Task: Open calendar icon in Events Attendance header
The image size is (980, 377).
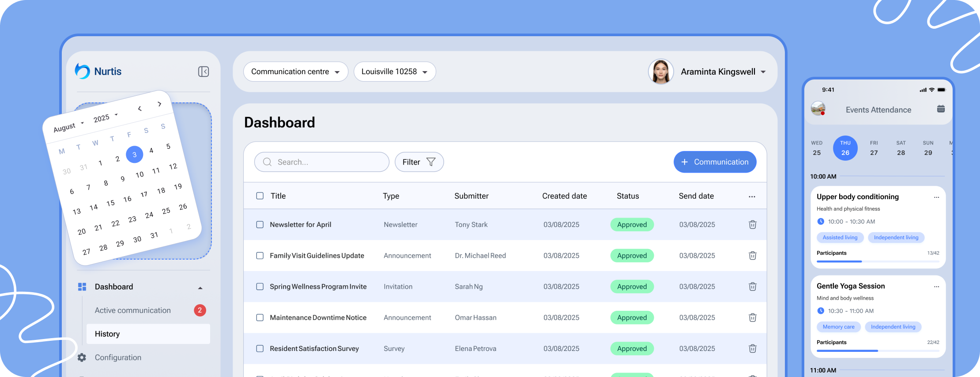Action: (941, 109)
